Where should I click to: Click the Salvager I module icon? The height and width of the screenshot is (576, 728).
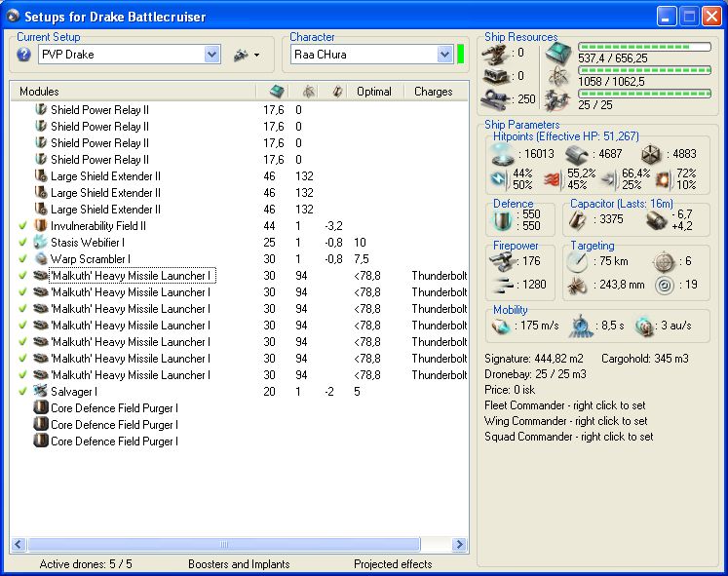point(41,391)
